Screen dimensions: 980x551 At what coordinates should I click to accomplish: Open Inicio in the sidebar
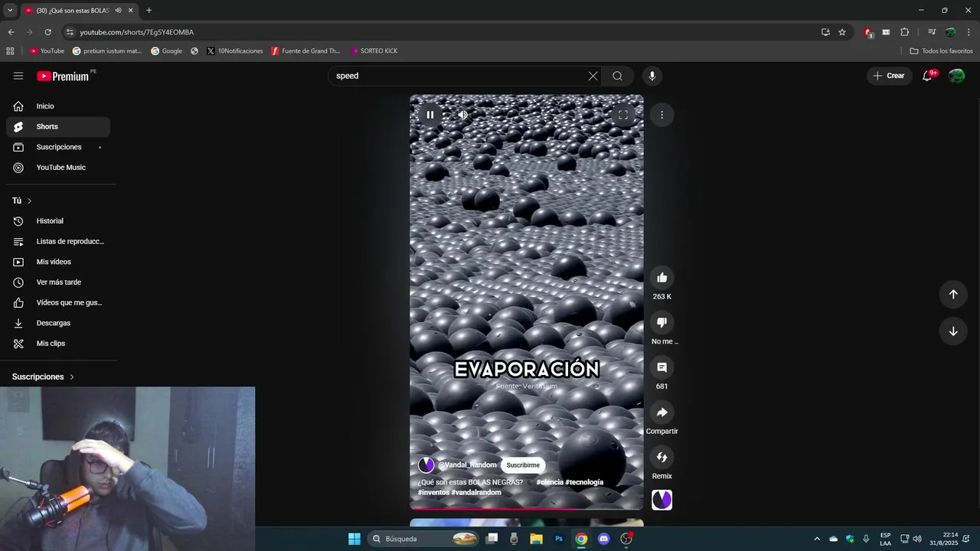click(x=58, y=106)
